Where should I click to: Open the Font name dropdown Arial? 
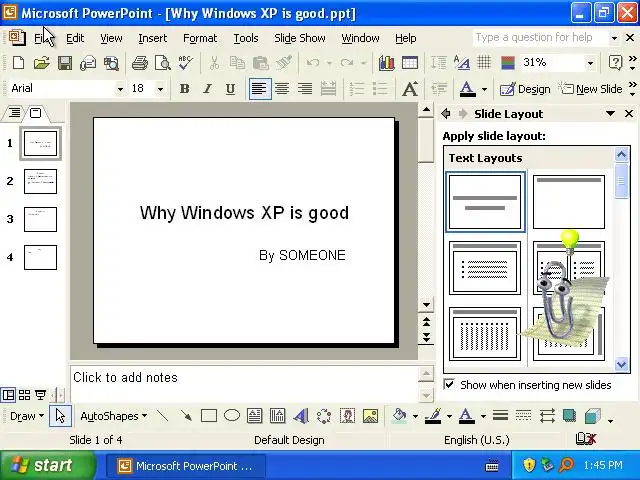click(120, 89)
